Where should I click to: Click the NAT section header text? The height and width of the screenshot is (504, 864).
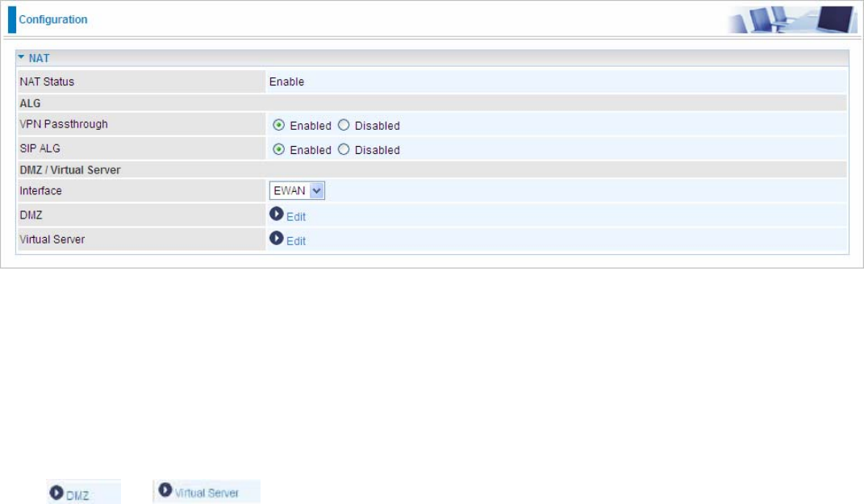click(x=39, y=58)
